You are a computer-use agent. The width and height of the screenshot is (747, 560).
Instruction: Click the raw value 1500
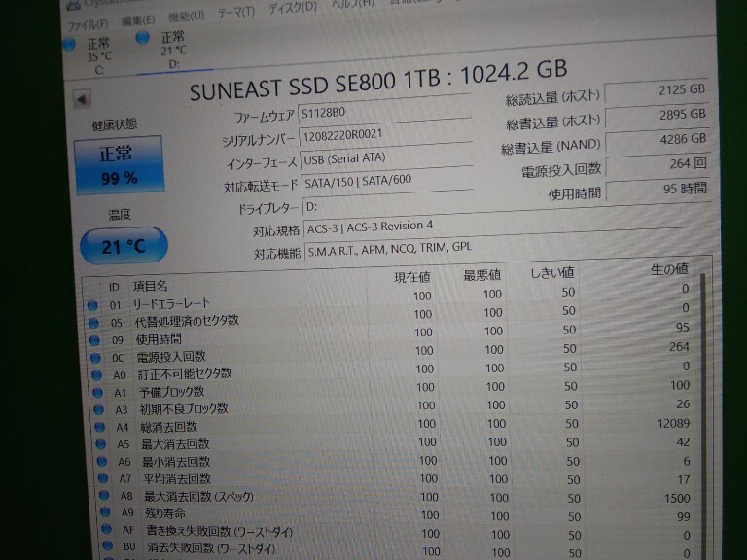click(677, 498)
